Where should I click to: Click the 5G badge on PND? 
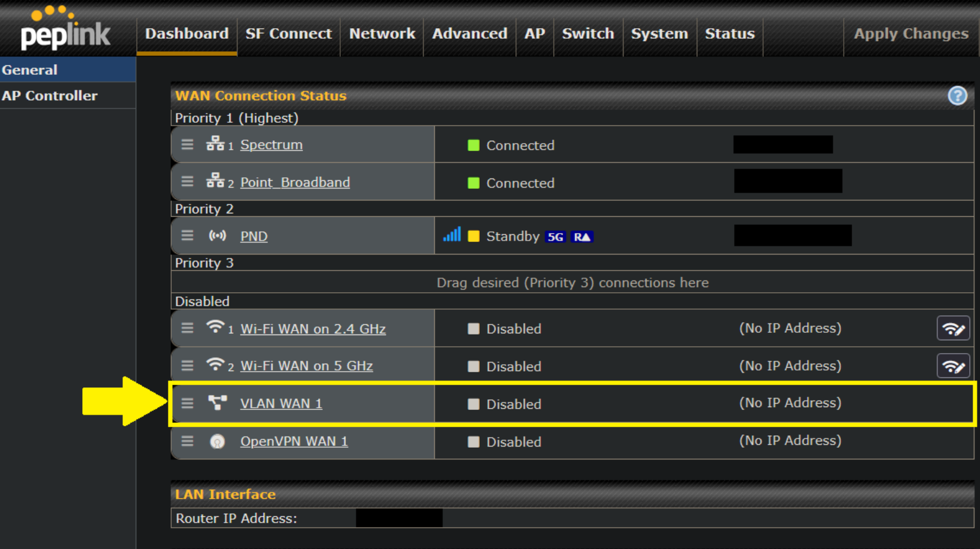pyautogui.click(x=555, y=236)
